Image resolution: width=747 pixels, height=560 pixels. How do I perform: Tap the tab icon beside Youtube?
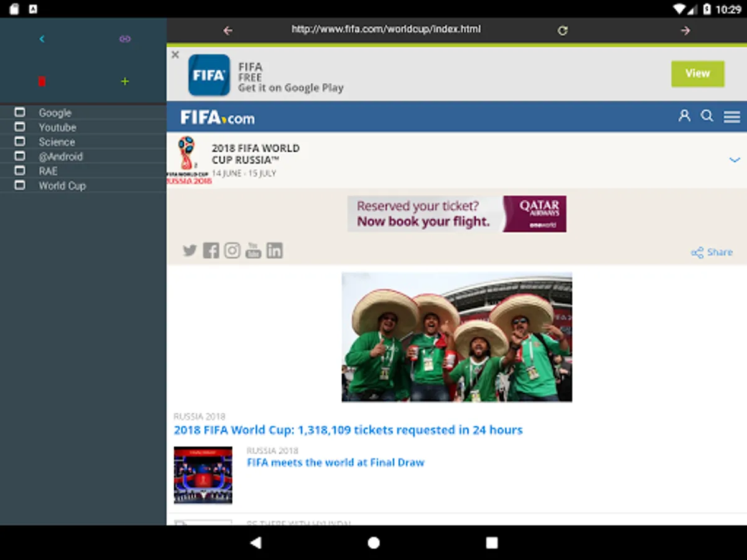(20, 126)
